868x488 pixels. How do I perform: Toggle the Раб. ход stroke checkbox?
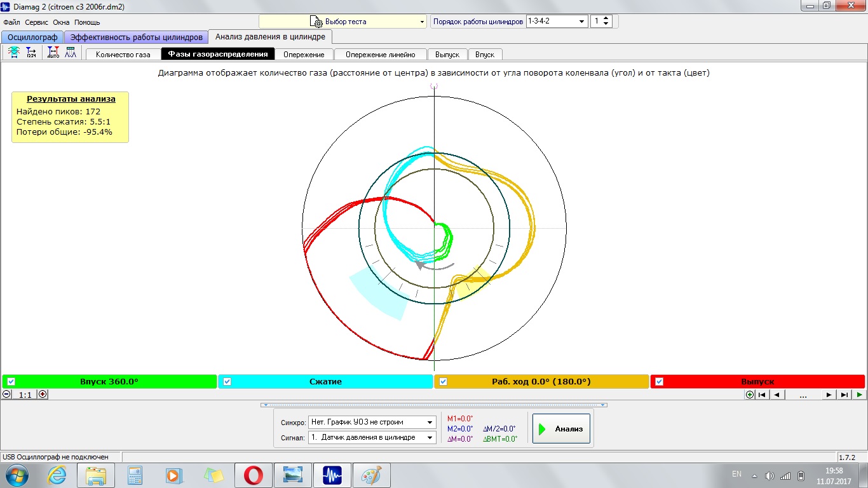click(443, 381)
